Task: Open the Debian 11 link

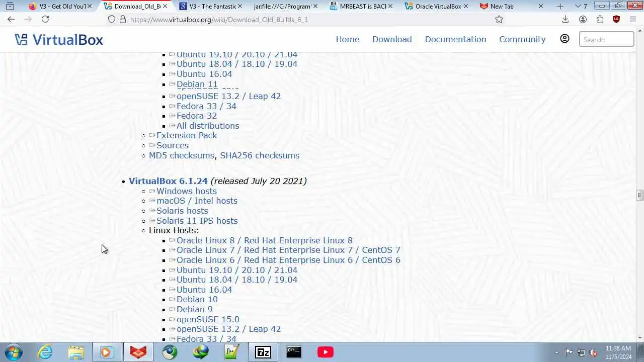Action: point(197,84)
